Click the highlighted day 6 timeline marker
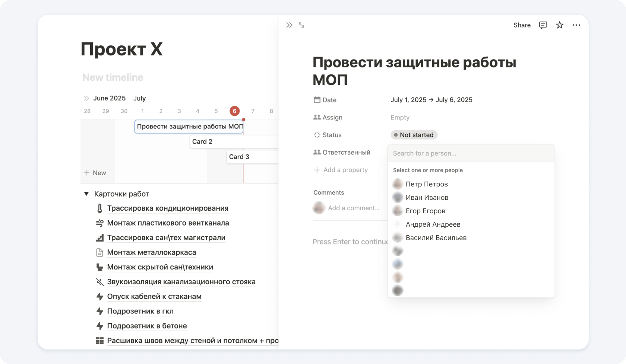Screen dimensions: 626x364 pyautogui.click(x=234, y=111)
